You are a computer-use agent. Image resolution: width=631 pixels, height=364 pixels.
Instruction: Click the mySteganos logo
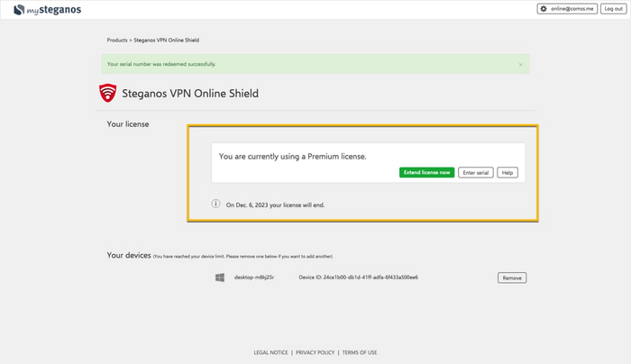click(47, 10)
